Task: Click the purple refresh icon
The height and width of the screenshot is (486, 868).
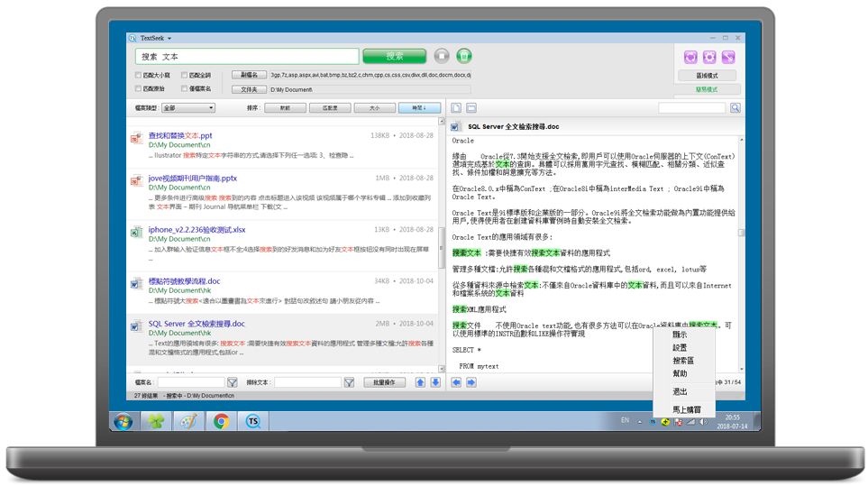Action: click(x=691, y=57)
